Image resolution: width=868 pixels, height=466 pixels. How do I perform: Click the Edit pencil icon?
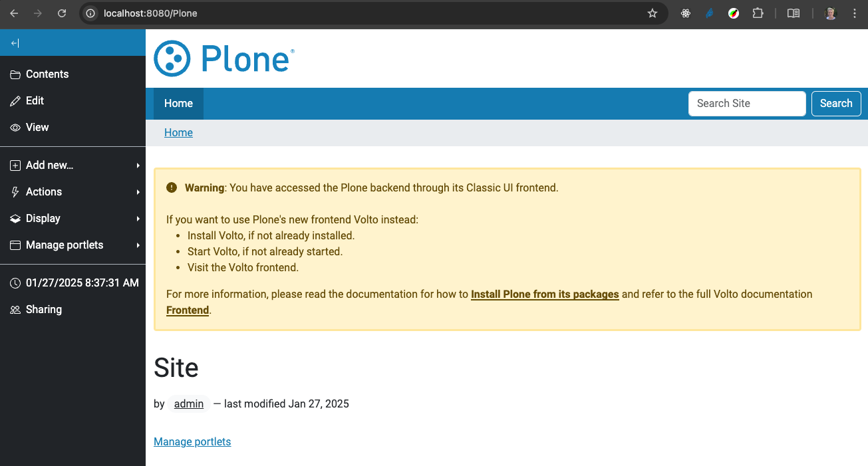15,101
